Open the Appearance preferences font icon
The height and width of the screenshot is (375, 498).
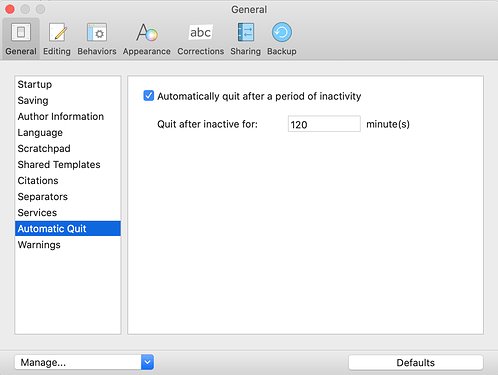click(x=146, y=32)
